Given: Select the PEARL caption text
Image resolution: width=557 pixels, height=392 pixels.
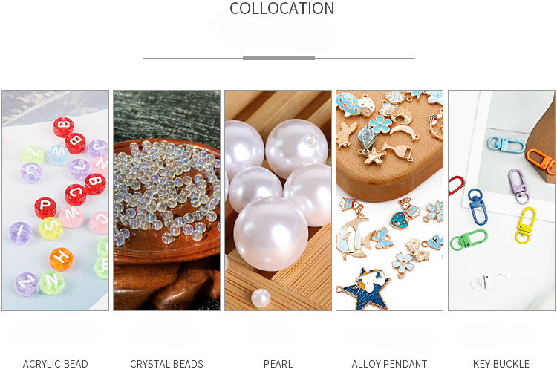Looking at the screenshot, I should pos(278,364).
